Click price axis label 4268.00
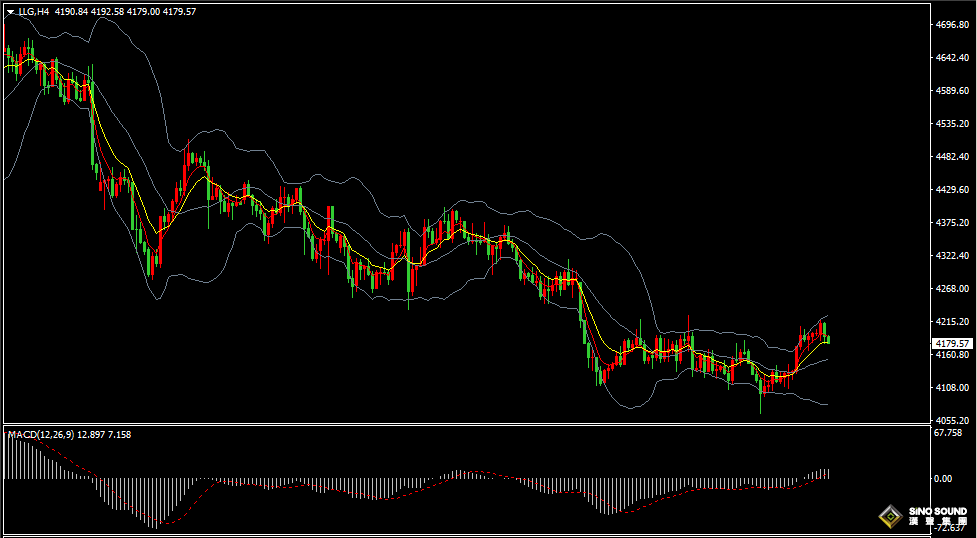 pyautogui.click(x=952, y=288)
